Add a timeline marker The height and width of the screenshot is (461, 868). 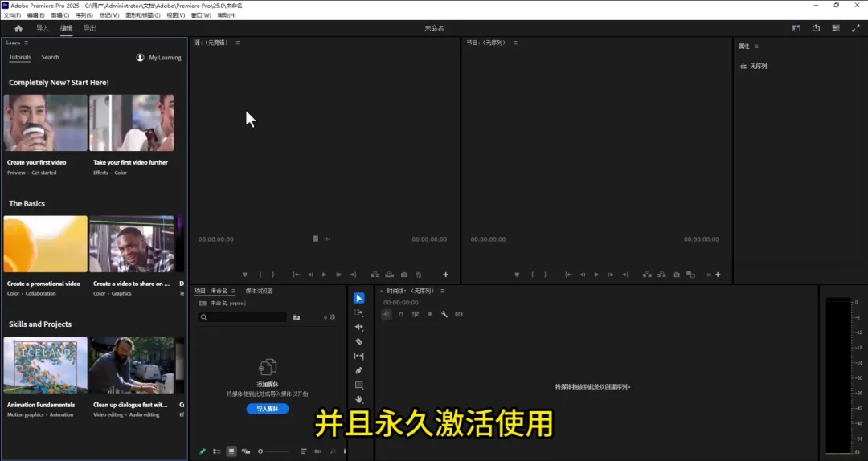(429, 314)
